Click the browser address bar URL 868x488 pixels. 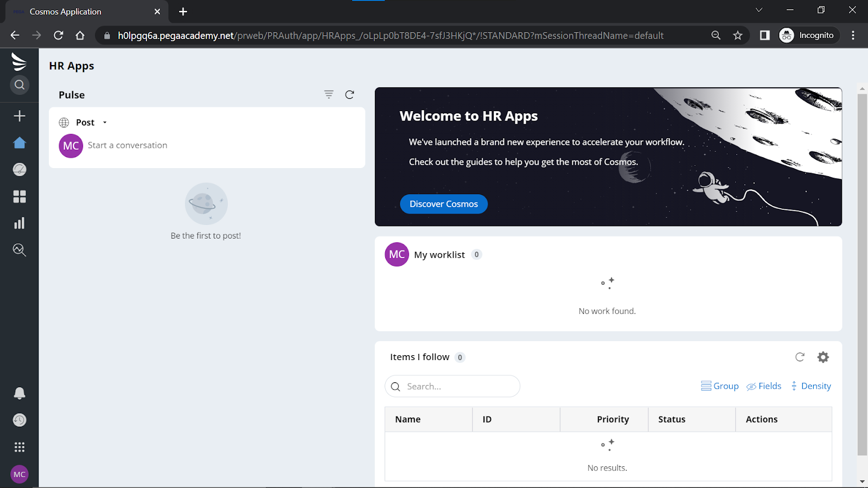pos(391,35)
